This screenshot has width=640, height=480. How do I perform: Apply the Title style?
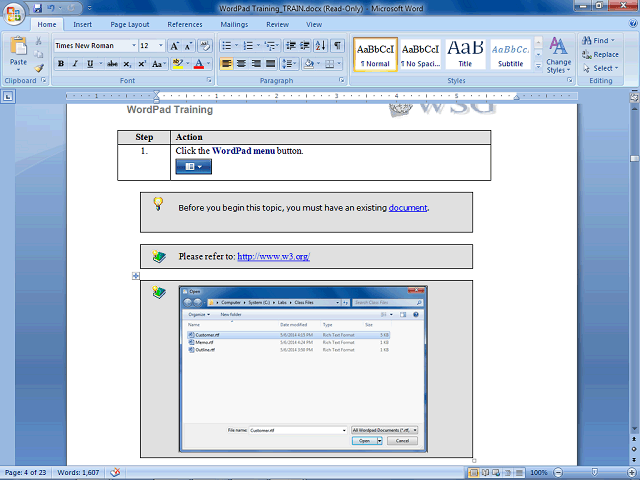click(465, 54)
